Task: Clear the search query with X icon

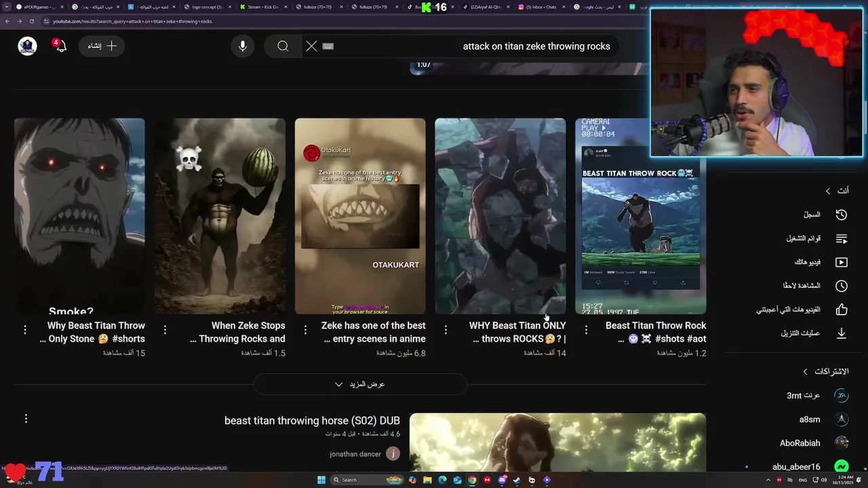Action: [x=311, y=46]
